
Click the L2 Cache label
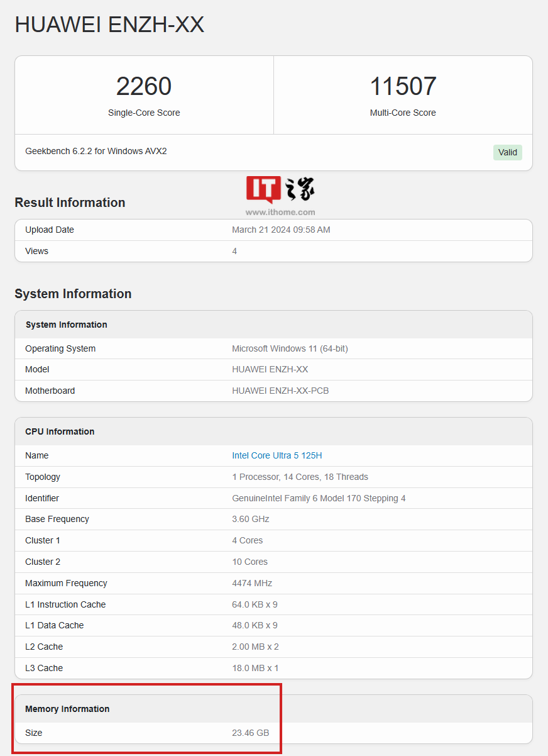[x=44, y=647]
